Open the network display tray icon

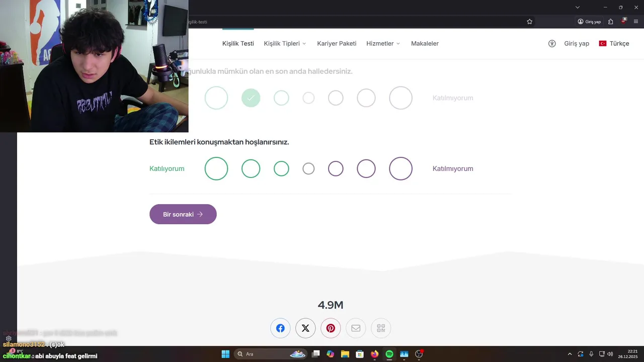(602, 354)
